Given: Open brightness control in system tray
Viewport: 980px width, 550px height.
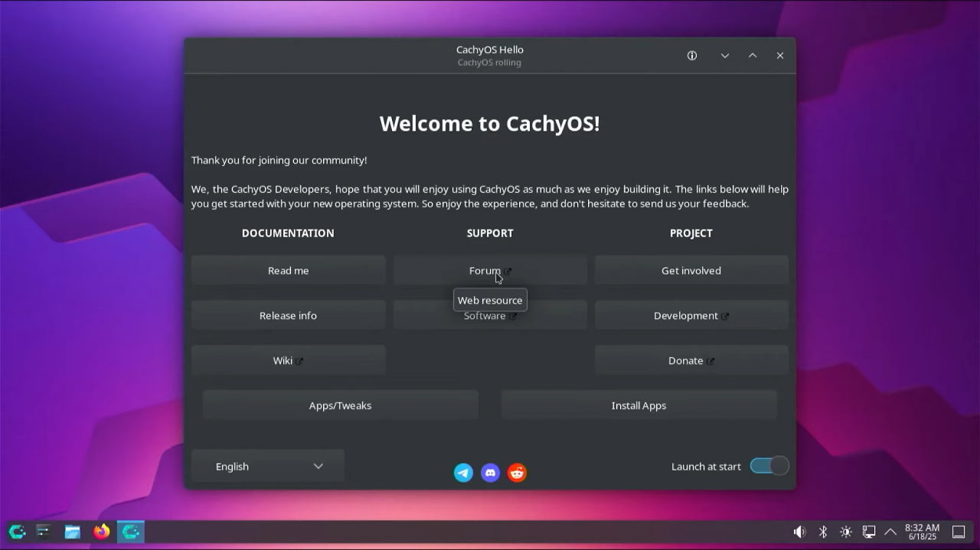Looking at the screenshot, I should click(x=846, y=532).
